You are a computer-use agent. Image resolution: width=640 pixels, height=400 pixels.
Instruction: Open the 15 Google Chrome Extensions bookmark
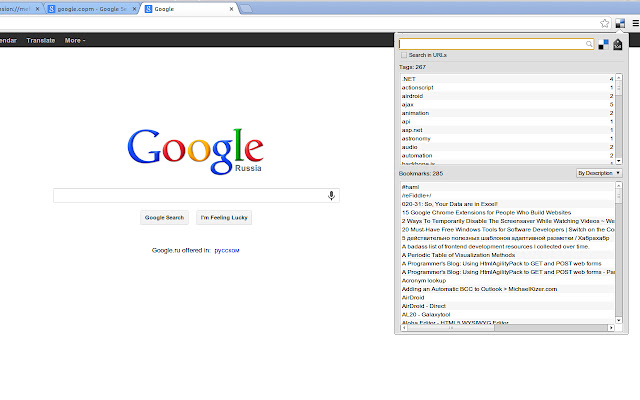507,213
